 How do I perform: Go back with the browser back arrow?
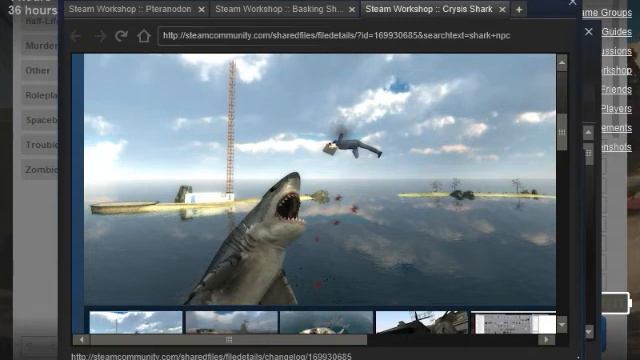click(76, 36)
